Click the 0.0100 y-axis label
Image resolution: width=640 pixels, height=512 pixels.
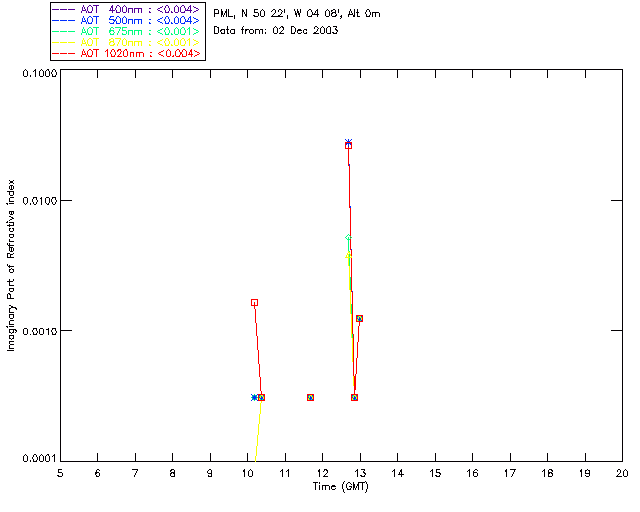[40, 201]
